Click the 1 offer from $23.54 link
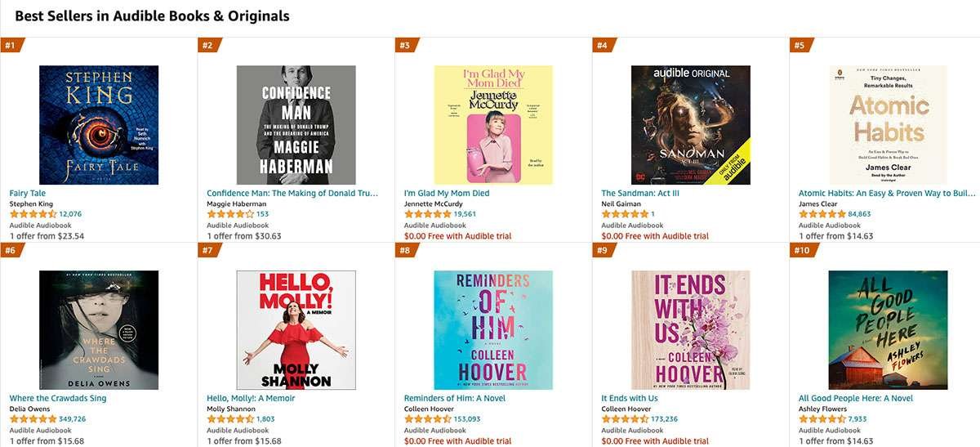Image resolution: width=980 pixels, height=447 pixels. [47, 236]
